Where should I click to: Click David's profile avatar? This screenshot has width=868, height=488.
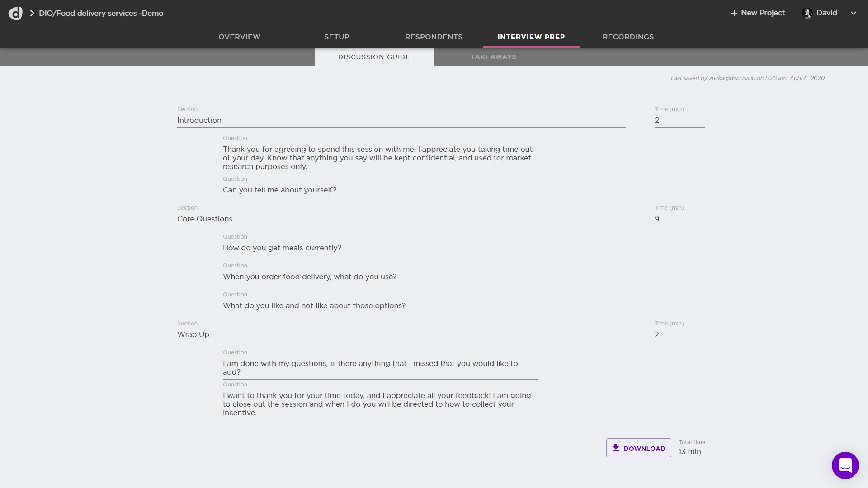pyautogui.click(x=807, y=13)
